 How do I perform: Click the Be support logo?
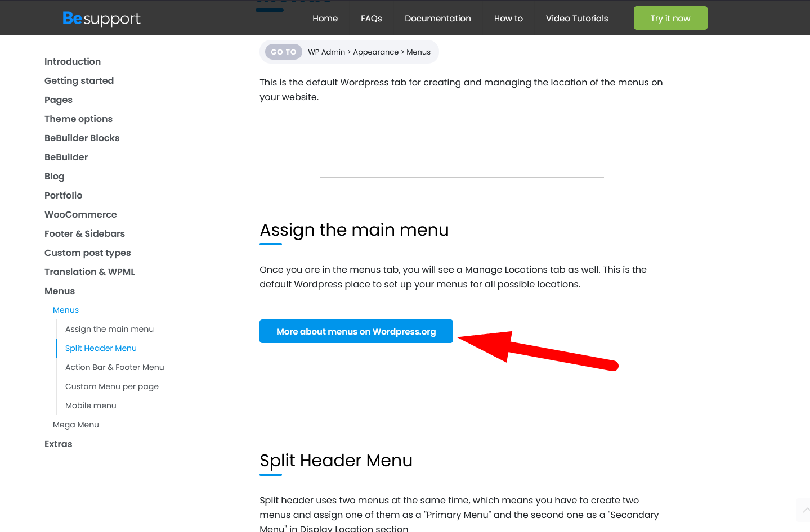click(x=101, y=19)
